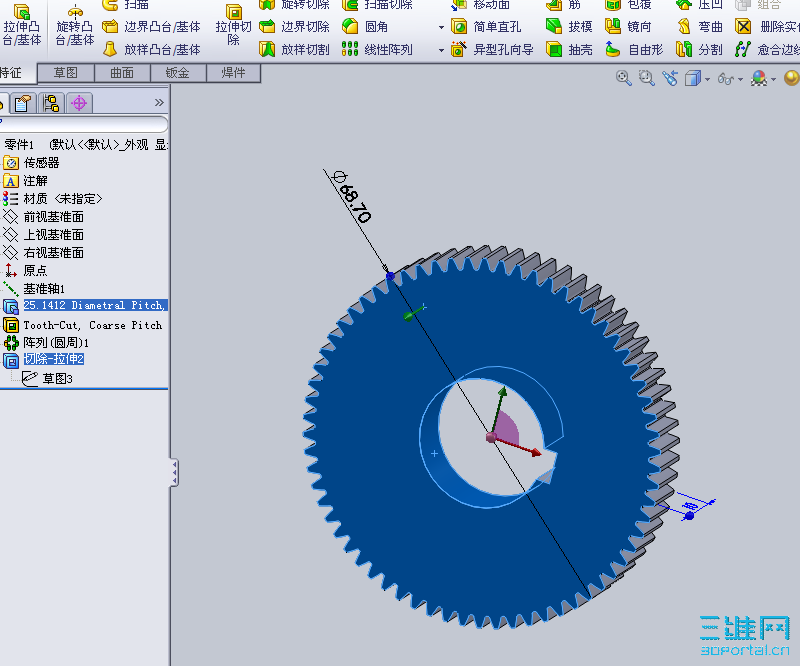Click the 愈合边线 heal edges tool
800x666 pixels.
[x=767, y=50]
